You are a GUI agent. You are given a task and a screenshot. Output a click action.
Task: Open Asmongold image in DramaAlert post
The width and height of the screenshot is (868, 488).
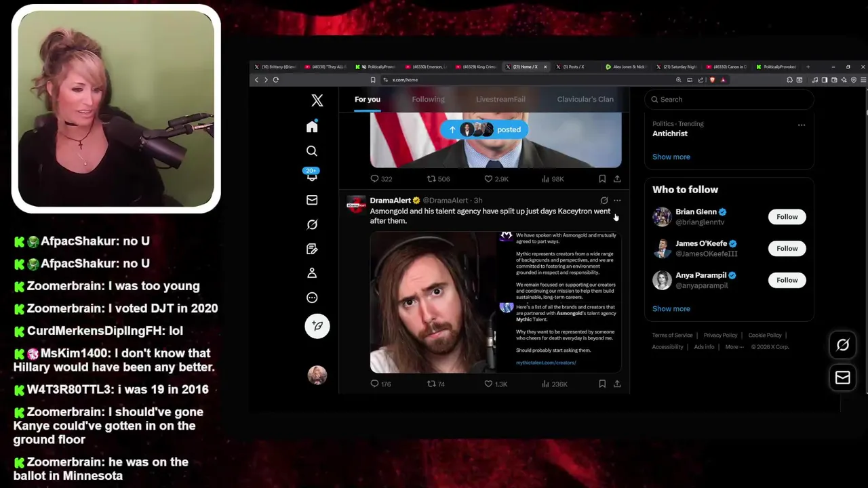point(435,302)
